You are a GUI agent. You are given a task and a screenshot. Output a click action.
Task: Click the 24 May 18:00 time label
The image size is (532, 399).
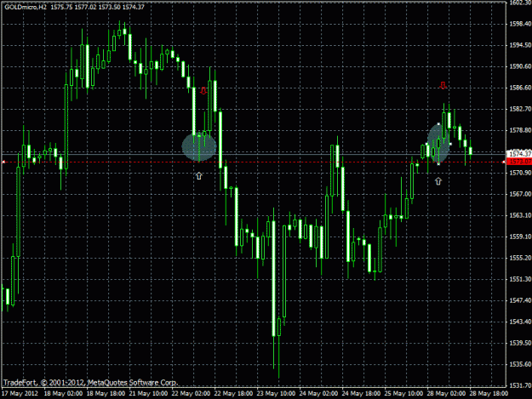pos(361,394)
